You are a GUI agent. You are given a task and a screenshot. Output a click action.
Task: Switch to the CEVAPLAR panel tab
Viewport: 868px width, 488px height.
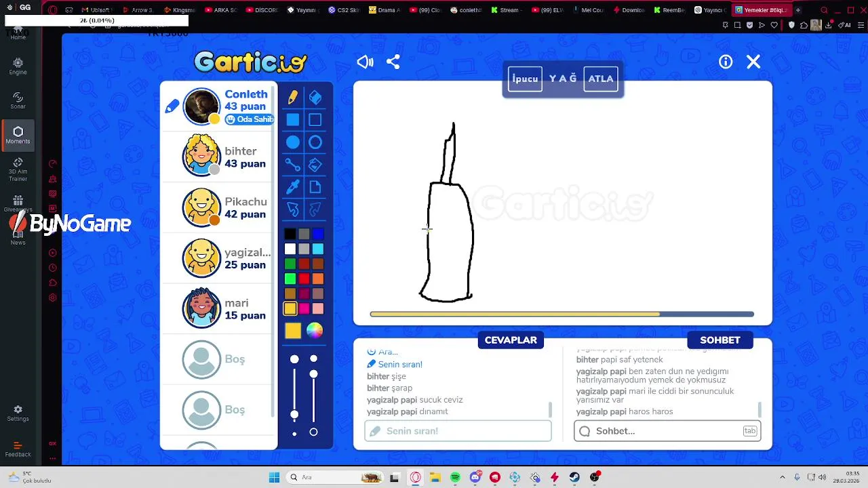coord(511,340)
